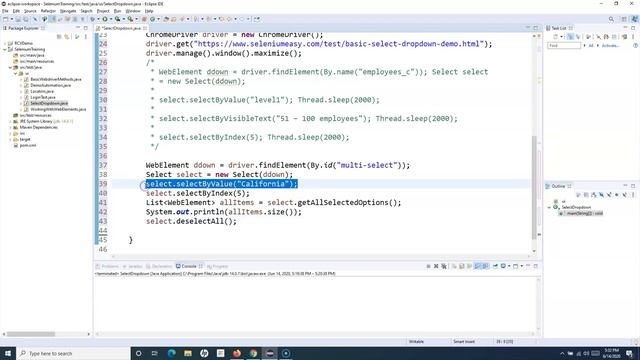Click the Terminate icon in Console

pos(428,266)
